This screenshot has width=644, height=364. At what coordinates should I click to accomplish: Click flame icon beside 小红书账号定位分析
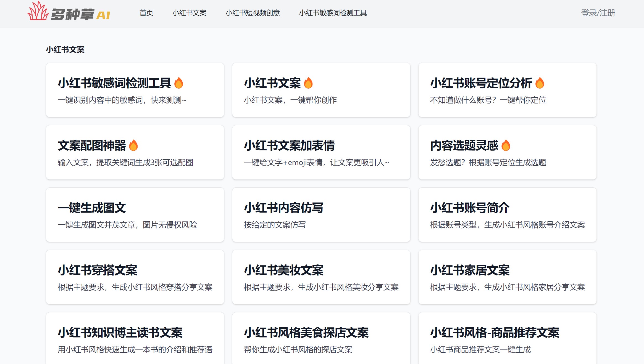point(539,83)
